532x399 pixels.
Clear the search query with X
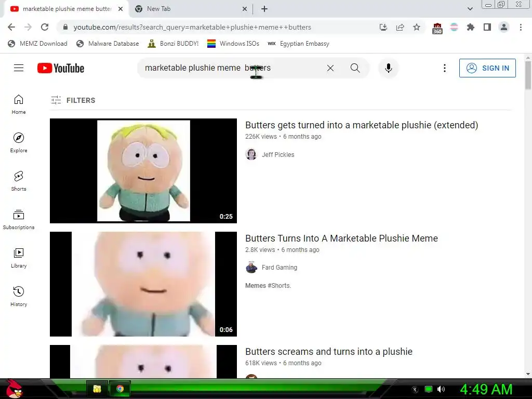tap(330, 68)
